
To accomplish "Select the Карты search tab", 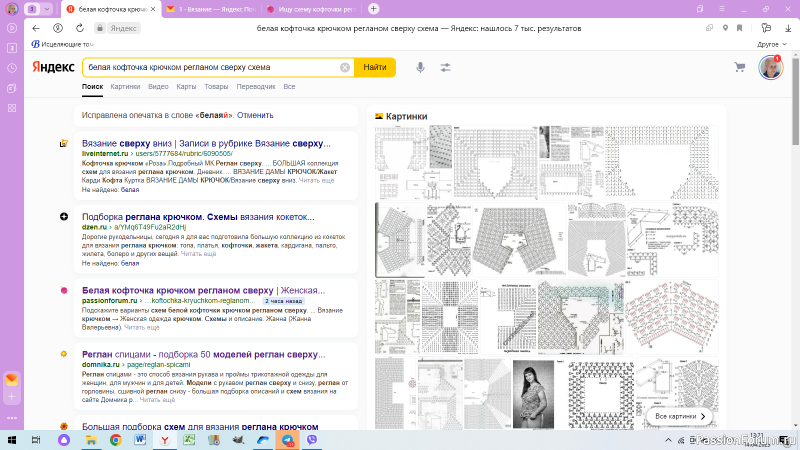I will (x=186, y=87).
